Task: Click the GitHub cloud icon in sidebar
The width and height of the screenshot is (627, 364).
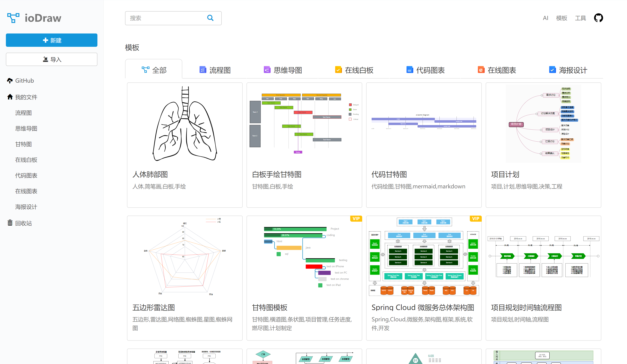Action: pos(10,81)
